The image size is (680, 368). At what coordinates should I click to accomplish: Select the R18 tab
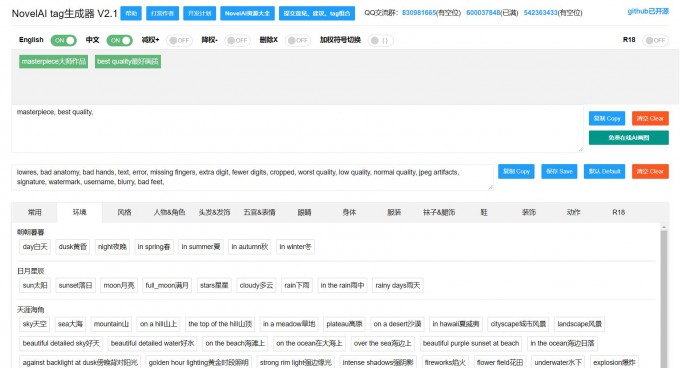pos(618,212)
